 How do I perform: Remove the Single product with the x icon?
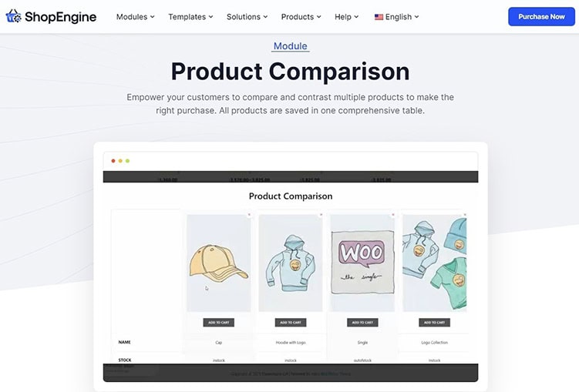click(x=393, y=215)
